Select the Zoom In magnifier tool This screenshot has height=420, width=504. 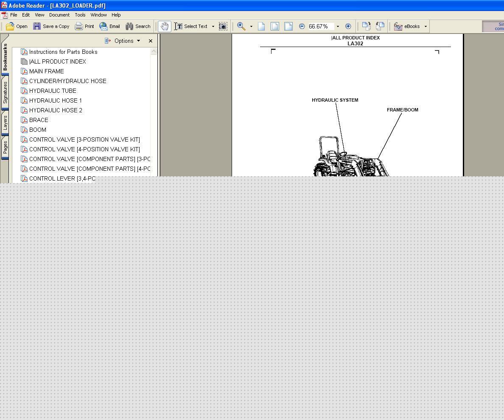coord(241,26)
